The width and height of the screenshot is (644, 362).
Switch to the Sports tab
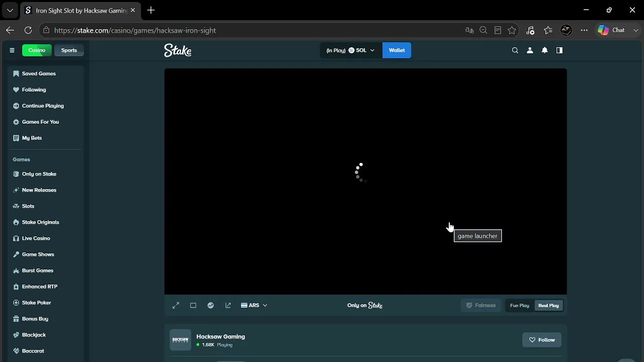point(69,50)
